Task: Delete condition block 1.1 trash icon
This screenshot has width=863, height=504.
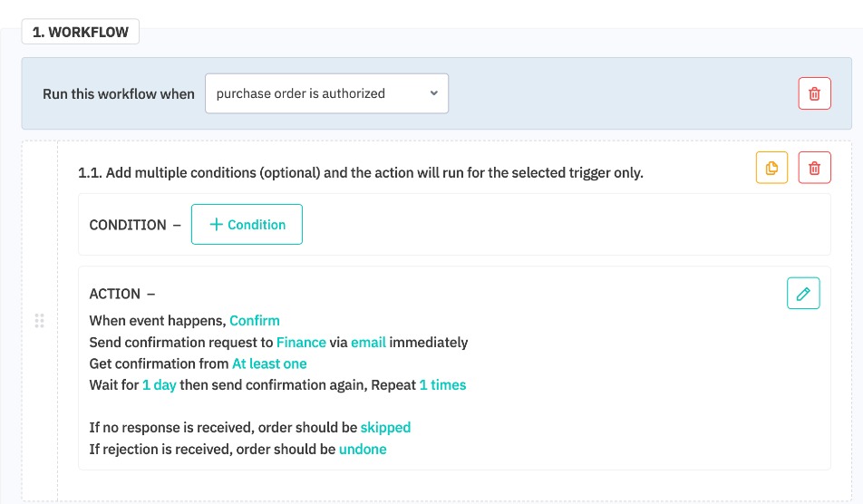Action: coord(814,168)
